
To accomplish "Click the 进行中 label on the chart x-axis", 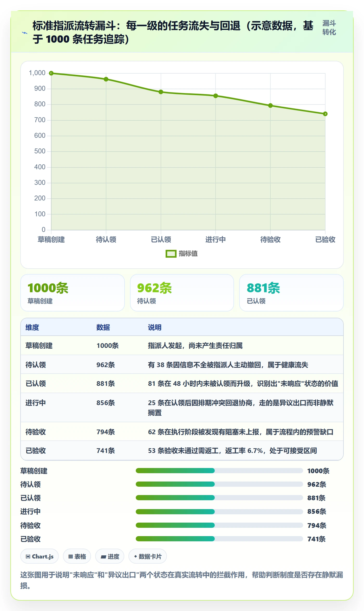I will click(x=216, y=239).
